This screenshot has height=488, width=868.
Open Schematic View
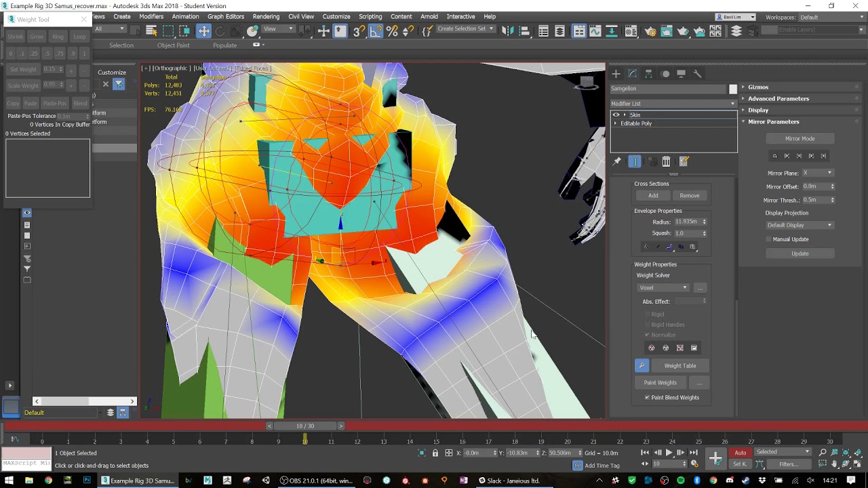[x=612, y=30]
